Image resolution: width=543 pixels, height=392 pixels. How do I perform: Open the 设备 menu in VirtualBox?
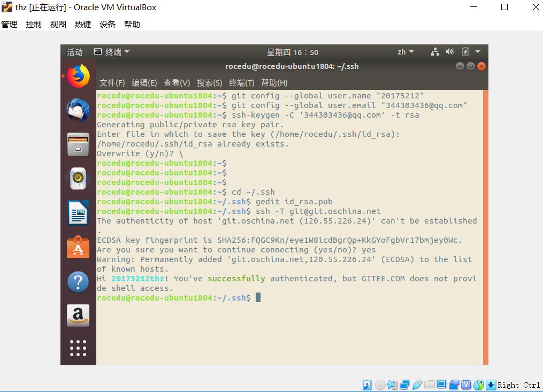coord(108,24)
